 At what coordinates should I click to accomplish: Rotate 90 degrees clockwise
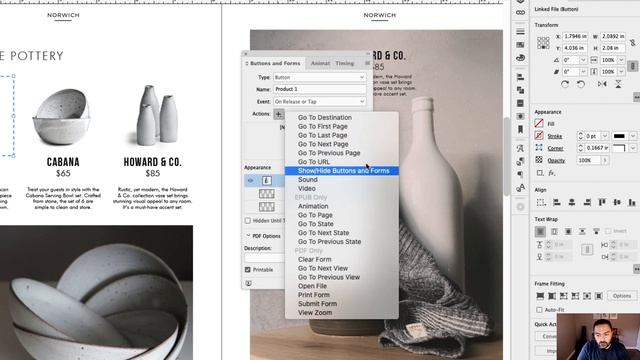tap(565, 84)
